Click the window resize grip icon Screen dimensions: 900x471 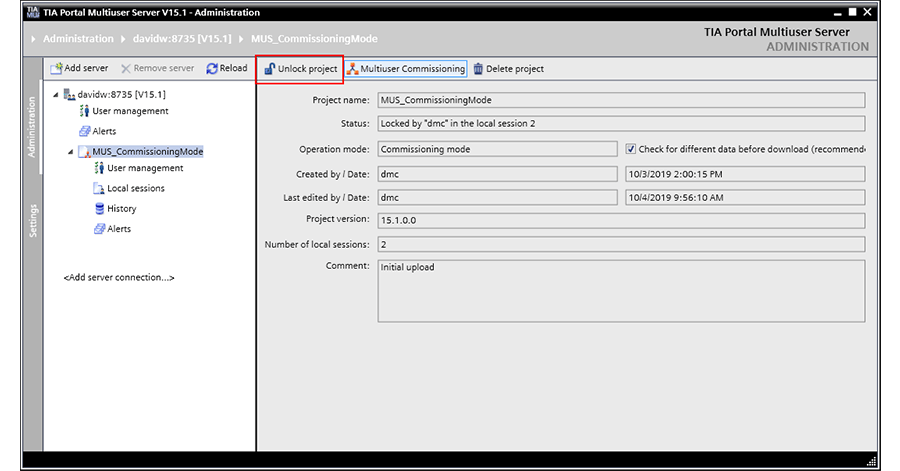click(871, 461)
